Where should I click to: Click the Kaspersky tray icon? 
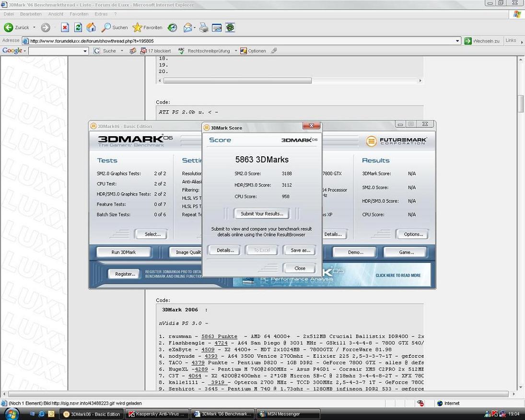(494, 414)
